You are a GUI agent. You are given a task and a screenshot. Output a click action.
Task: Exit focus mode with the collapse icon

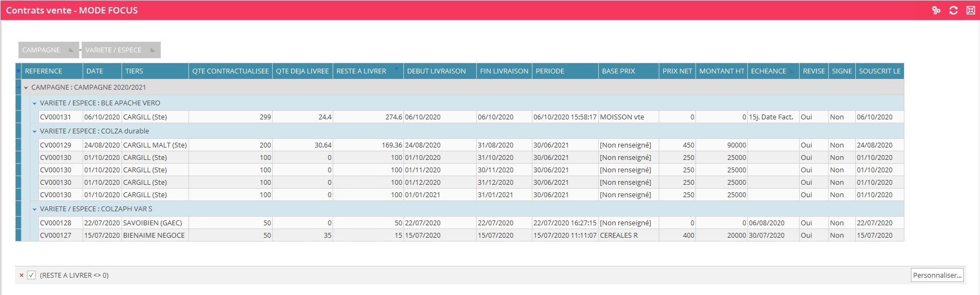(970, 10)
